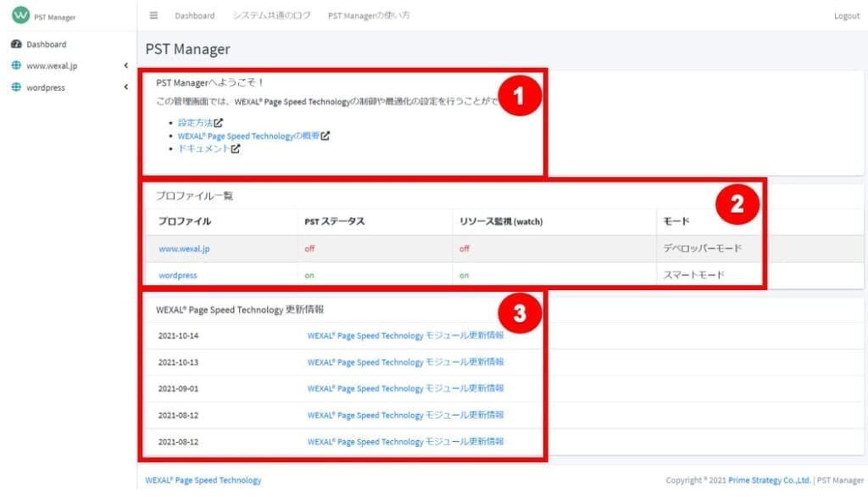Screen dimensions: 868x497
Task: Click the 2021-09-01 date cell
Action: [178, 389]
